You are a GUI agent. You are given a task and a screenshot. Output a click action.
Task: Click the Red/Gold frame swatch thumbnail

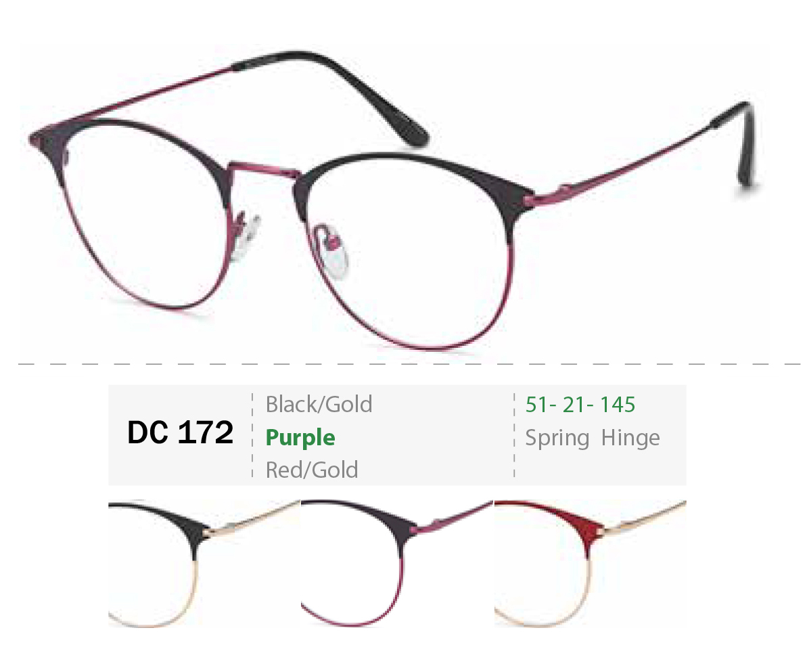point(591,563)
